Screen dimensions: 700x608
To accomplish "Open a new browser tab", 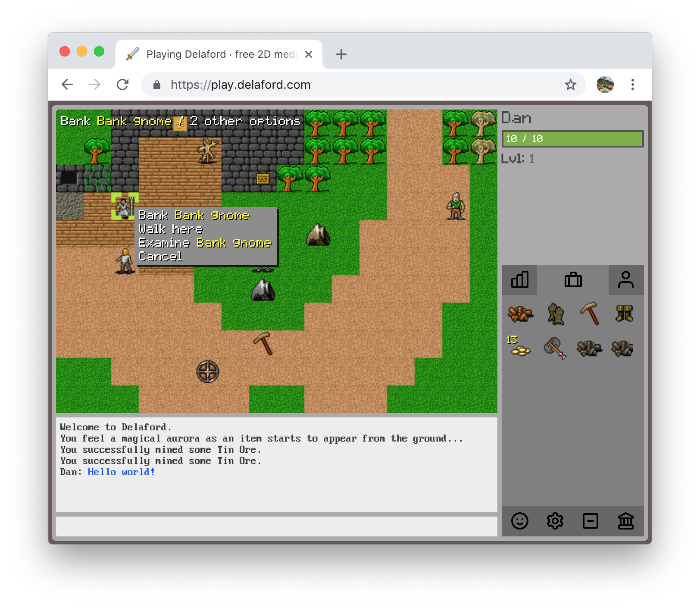I will 341,54.
